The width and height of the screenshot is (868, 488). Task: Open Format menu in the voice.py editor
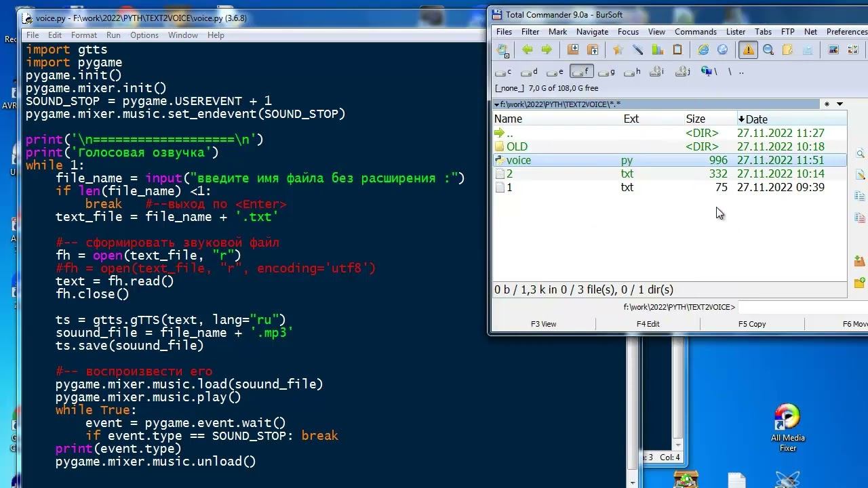click(84, 35)
